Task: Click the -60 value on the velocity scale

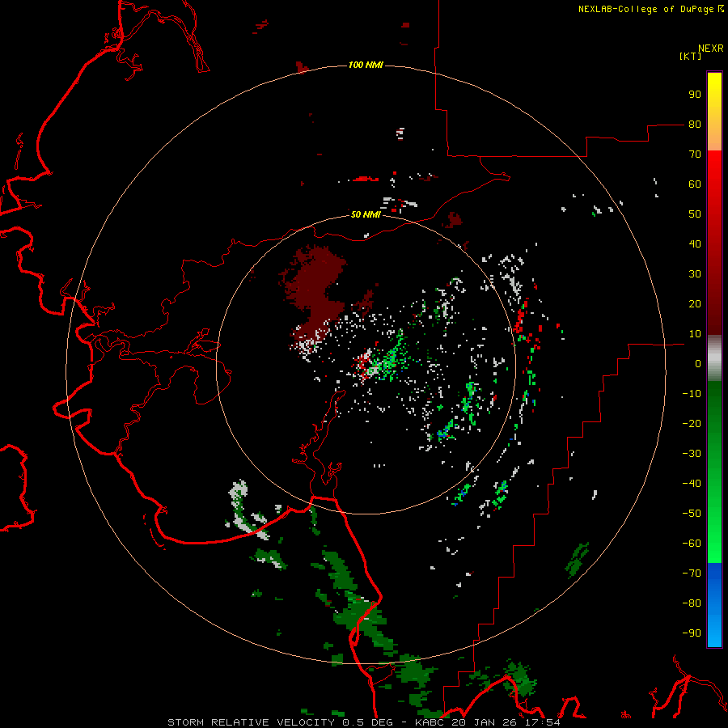Action: point(692,544)
